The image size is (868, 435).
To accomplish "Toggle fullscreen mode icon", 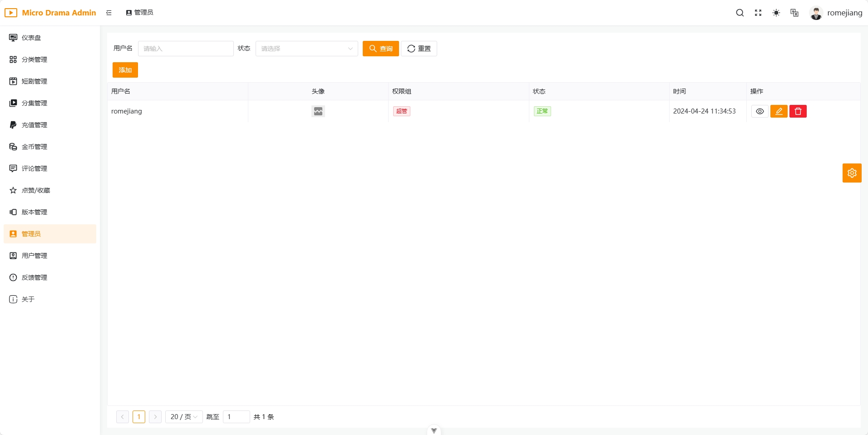I will coord(758,13).
